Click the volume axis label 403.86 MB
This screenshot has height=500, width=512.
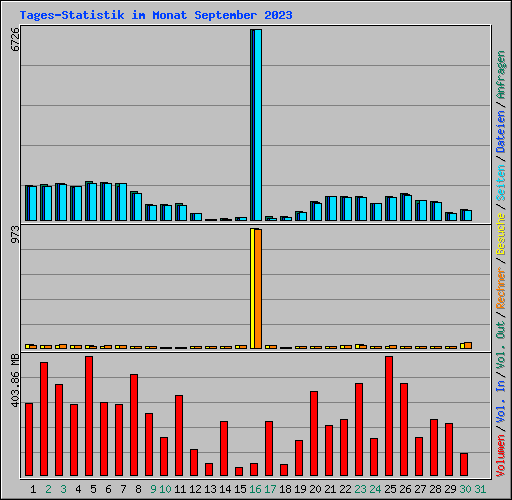coord(15,381)
